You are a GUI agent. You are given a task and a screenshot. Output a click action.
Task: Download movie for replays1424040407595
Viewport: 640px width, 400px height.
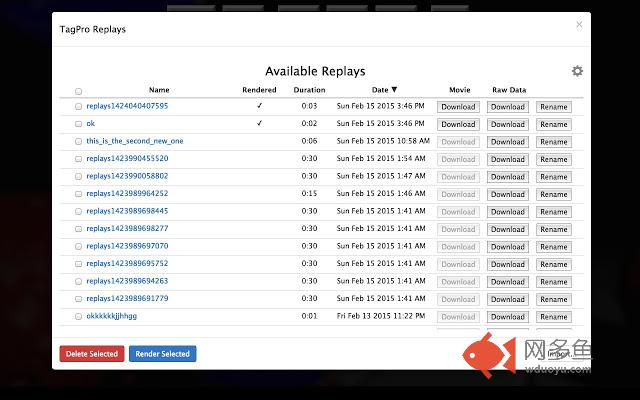click(x=458, y=107)
